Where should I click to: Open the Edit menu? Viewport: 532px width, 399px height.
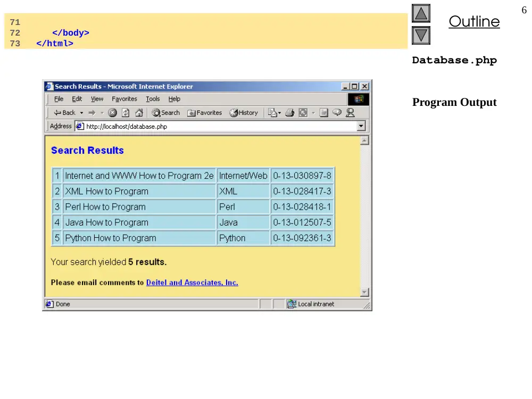coord(77,99)
